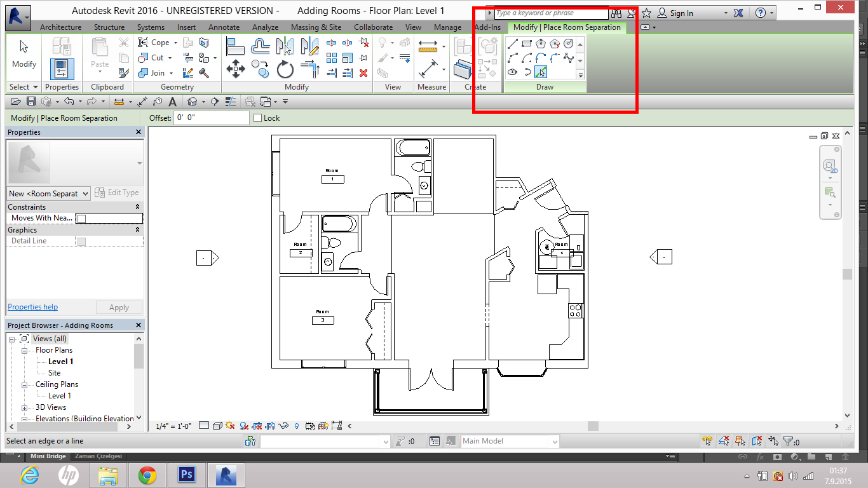Image resolution: width=868 pixels, height=488 pixels.
Task: Click the Sign In button
Action: pyautogui.click(x=675, y=13)
